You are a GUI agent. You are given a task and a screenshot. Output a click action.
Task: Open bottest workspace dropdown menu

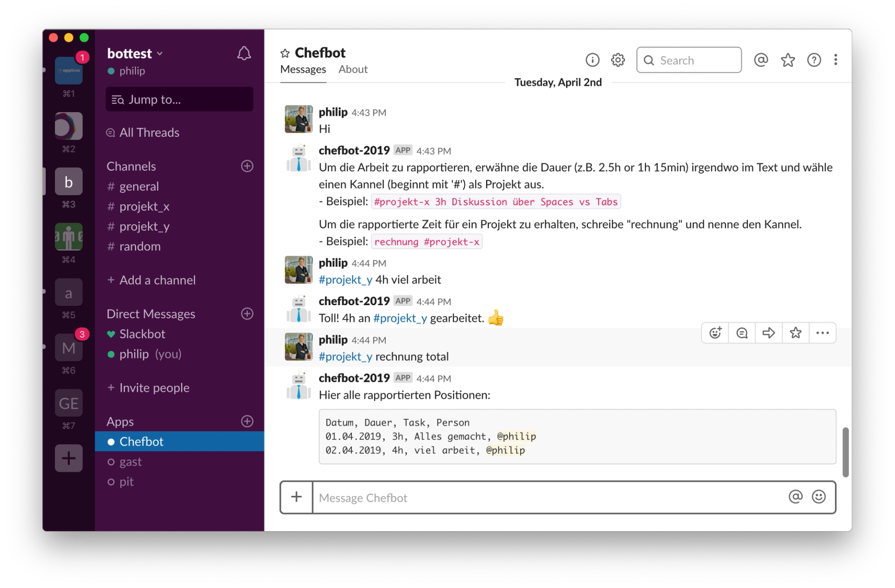(135, 54)
